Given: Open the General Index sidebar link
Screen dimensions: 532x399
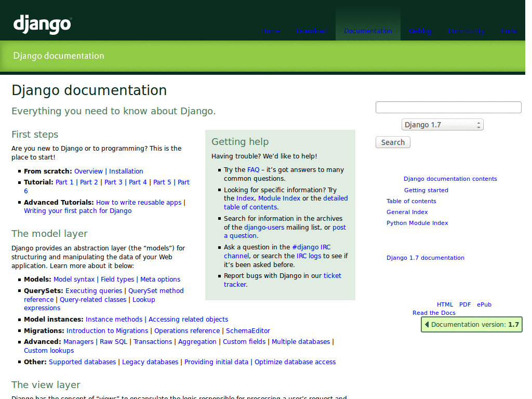Looking at the screenshot, I should [407, 212].
